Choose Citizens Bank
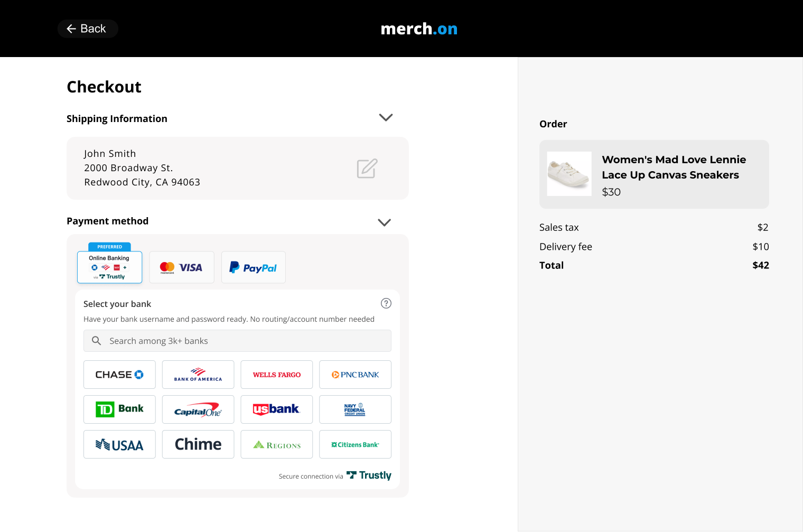Image resolution: width=803 pixels, height=532 pixels. pos(355,444)
